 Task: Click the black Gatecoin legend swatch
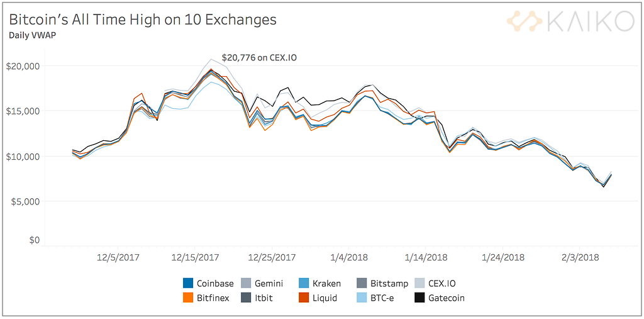419,298
